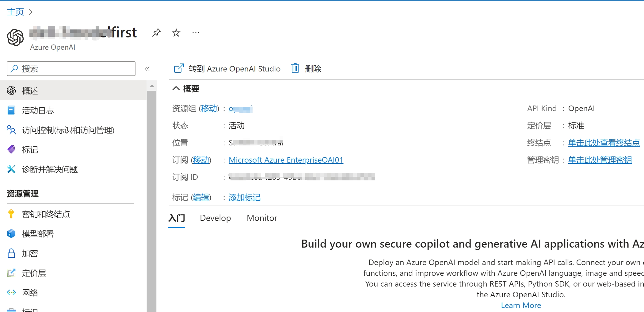Click 编辑 link next to 标记
Viewport: 644px width, 312px height.
pos(201,197)
